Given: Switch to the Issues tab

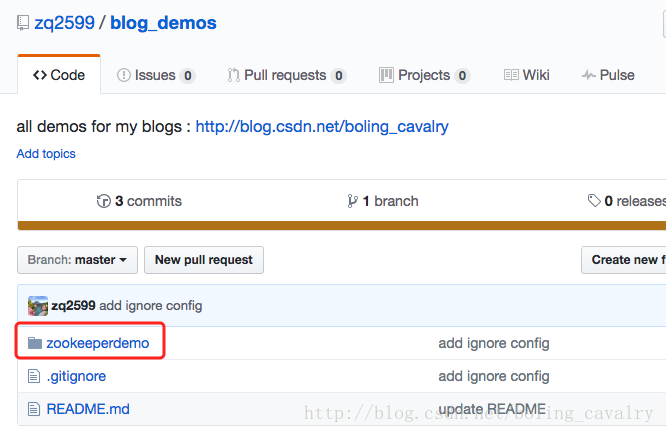Looking at the screenshot, I should click(156, 75).
